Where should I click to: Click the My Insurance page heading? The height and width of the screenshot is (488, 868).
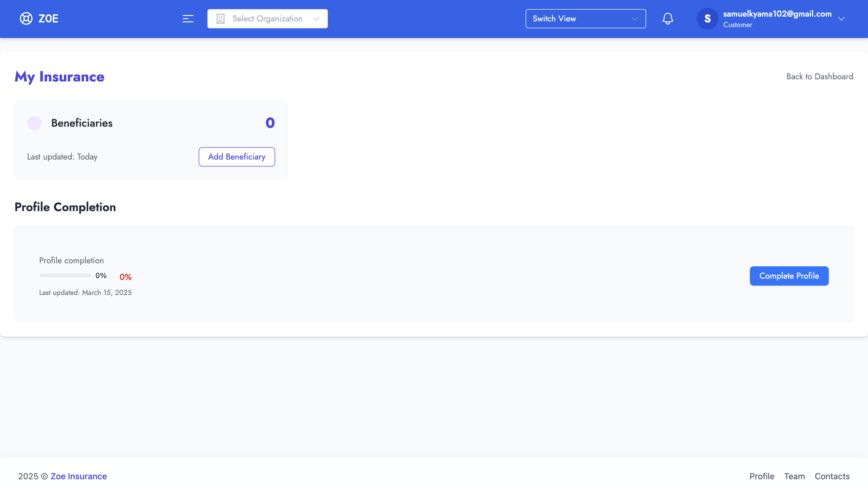pyautogui.click(x=60, y=77)
